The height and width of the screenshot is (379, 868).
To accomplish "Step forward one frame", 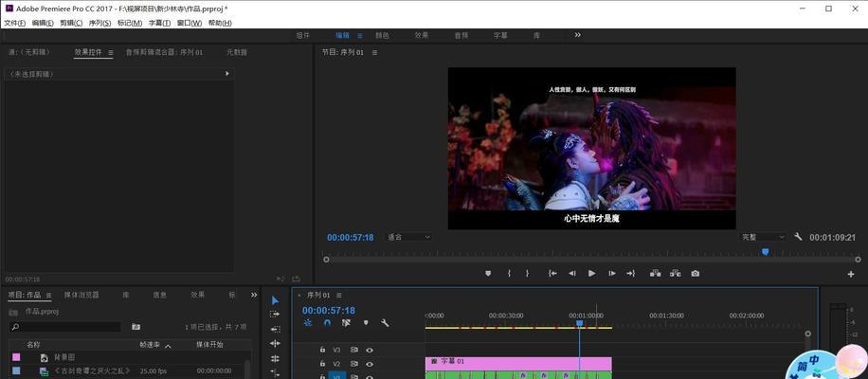I will click(x=612, y=273).
